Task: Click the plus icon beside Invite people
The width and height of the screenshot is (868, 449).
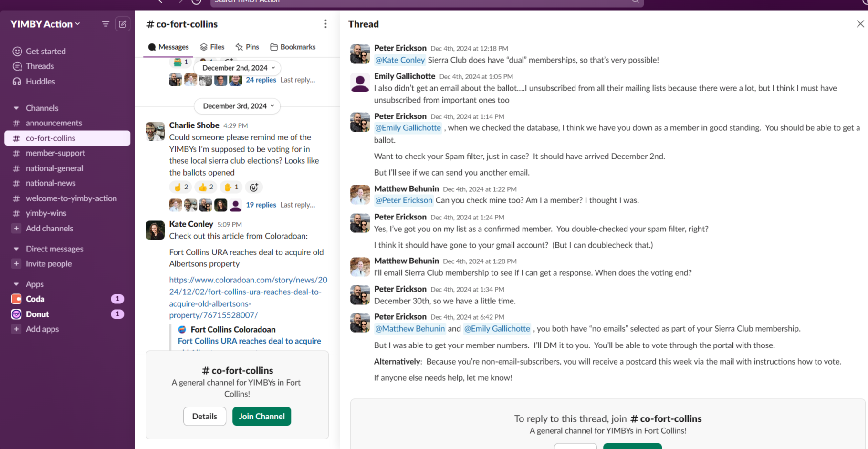Action: coord(16,264)
